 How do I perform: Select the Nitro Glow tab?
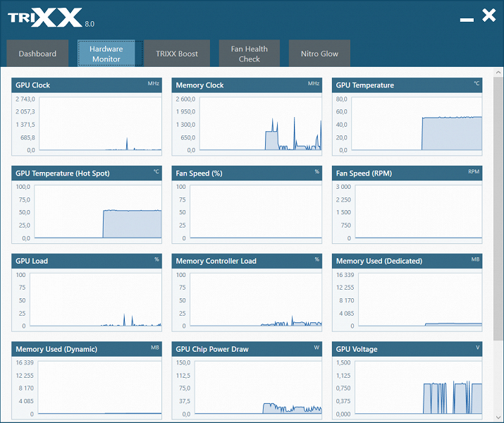pos(319,54)
